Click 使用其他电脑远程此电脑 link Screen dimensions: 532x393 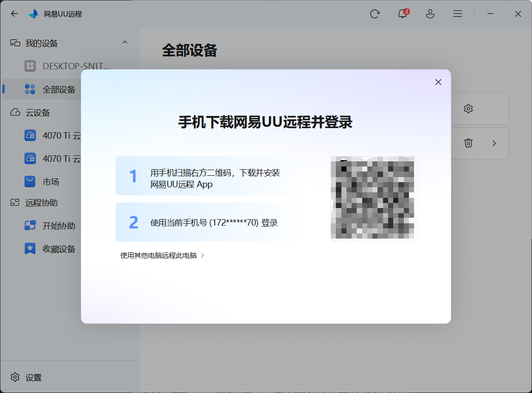(x=159, y=256)
